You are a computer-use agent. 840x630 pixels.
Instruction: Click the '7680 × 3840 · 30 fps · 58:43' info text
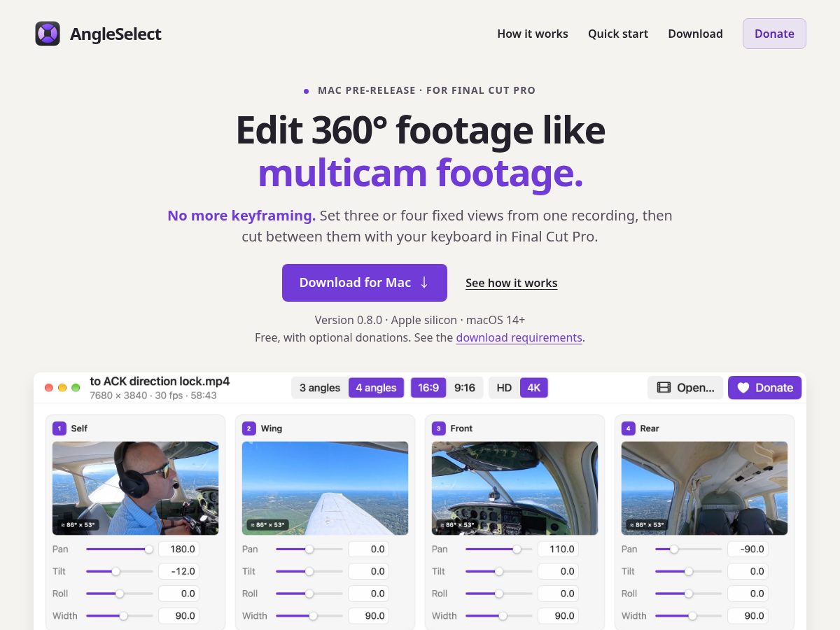click(x=153, y=395)
